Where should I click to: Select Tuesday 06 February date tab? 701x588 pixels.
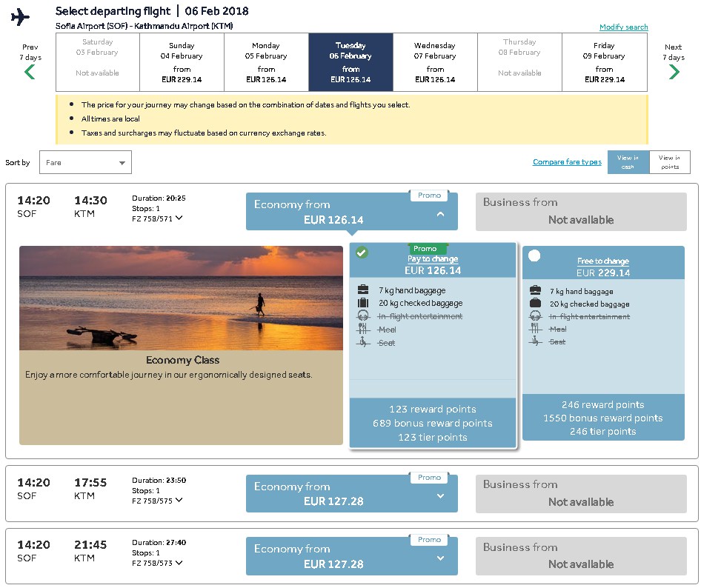(x=350, y=62)
